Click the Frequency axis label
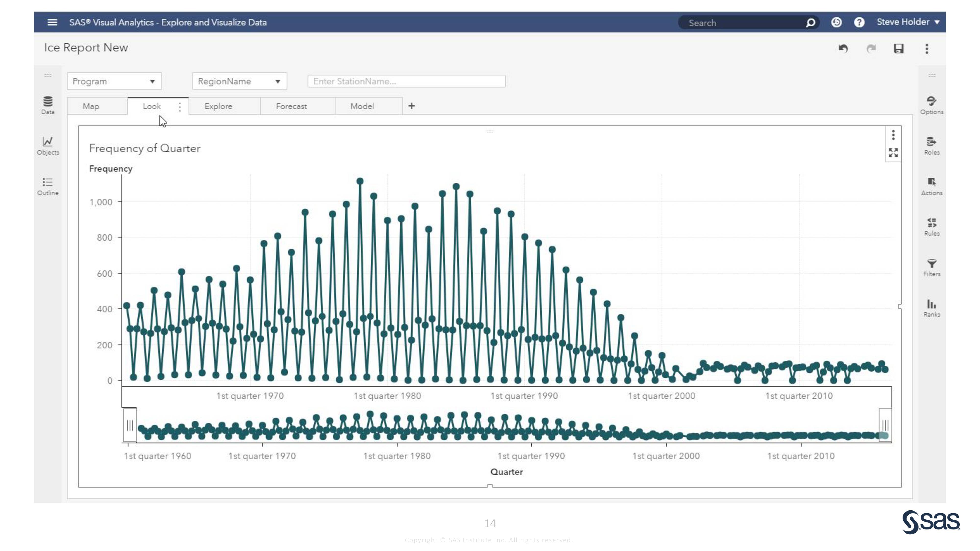This screenshot has width=980, height=551. coord(111,168)
